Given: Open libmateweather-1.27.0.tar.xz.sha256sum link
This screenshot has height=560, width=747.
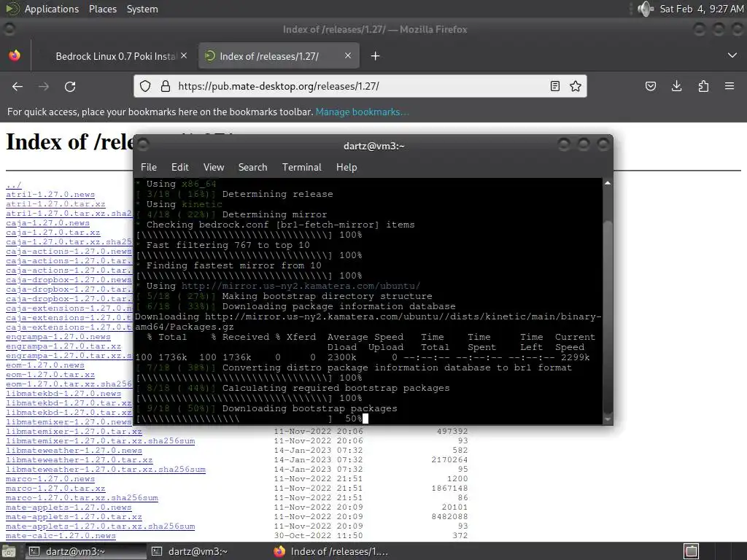Looking at the screenshot, I should (x=105, y=470).
